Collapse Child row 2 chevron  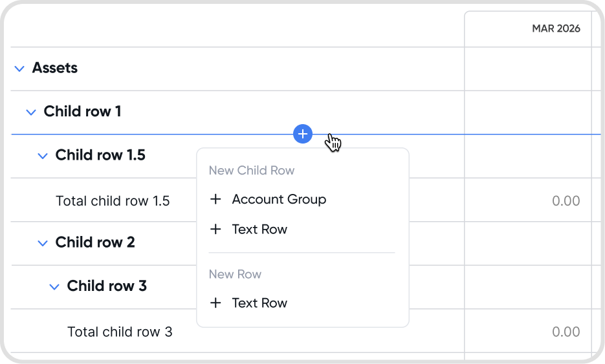[x=43, y=243]
